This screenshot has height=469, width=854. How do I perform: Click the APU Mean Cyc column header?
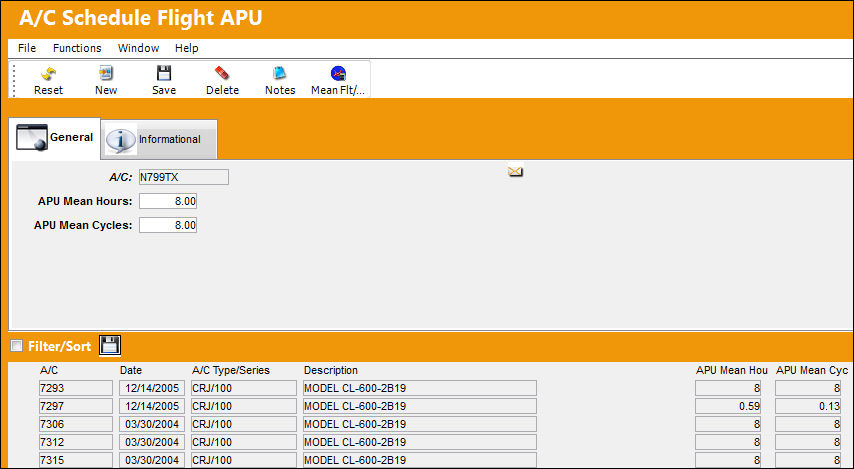tap(812, 370)
